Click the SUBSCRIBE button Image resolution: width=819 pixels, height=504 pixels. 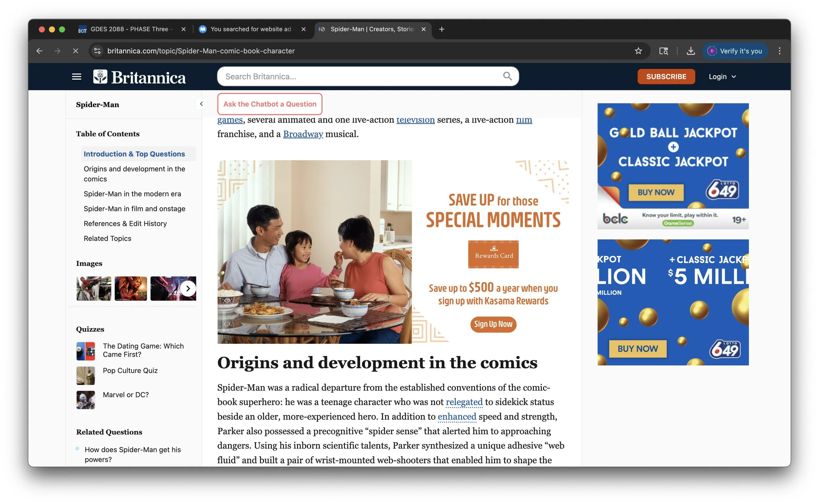[666, 77]
